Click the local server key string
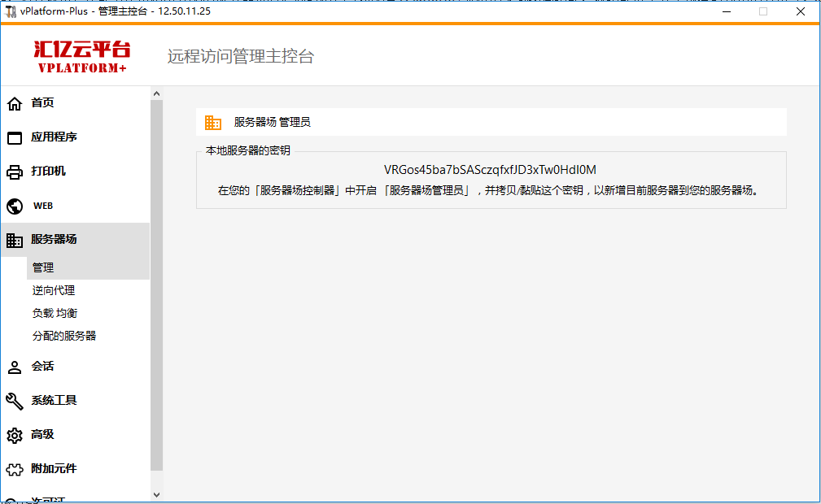Image resolution: width=821 pixels, height=504 pixels. coord(490,170)
